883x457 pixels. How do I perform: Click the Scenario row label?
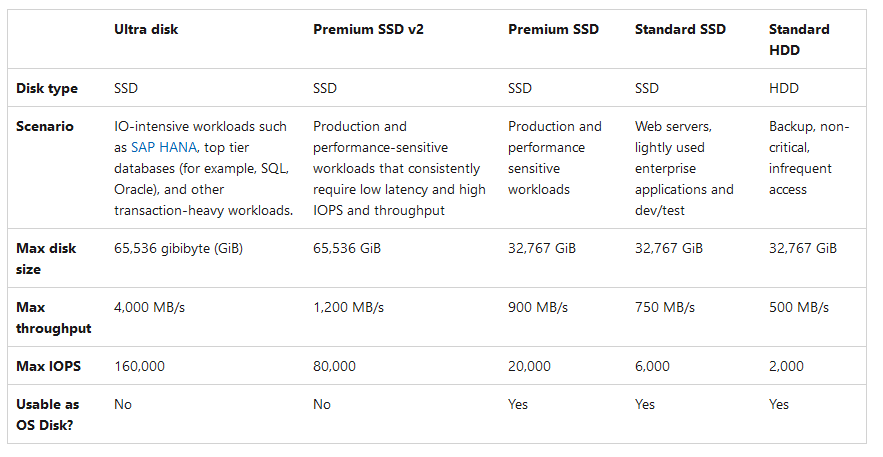pos(45,127)
